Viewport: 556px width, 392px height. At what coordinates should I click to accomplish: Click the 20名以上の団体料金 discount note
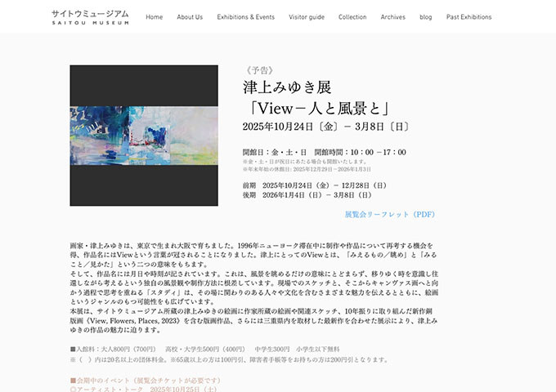tap(229, 359)
